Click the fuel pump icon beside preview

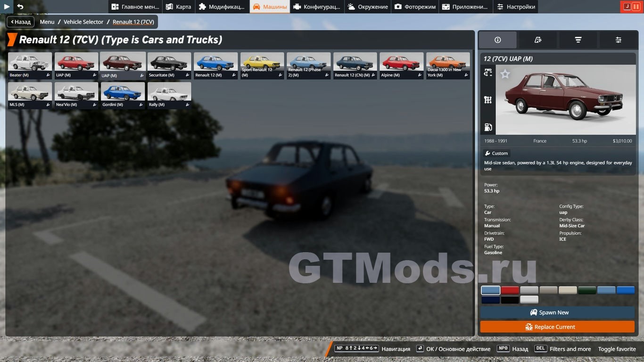pos(488,127)
